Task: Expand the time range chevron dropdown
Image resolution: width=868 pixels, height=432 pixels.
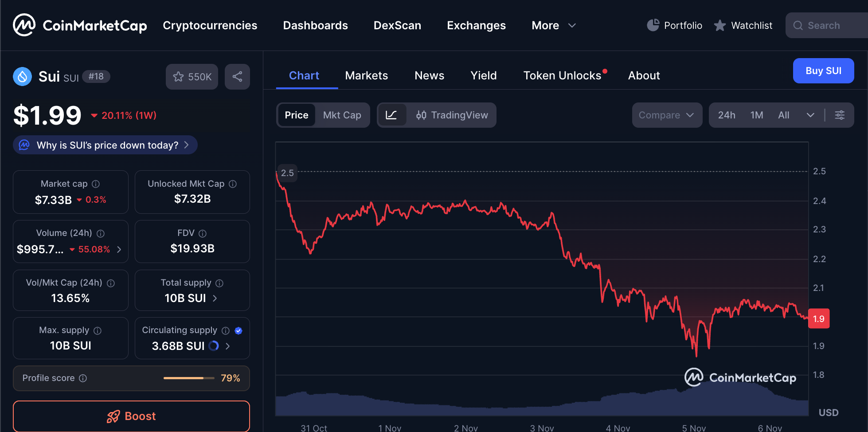Action: coord(810,115)
